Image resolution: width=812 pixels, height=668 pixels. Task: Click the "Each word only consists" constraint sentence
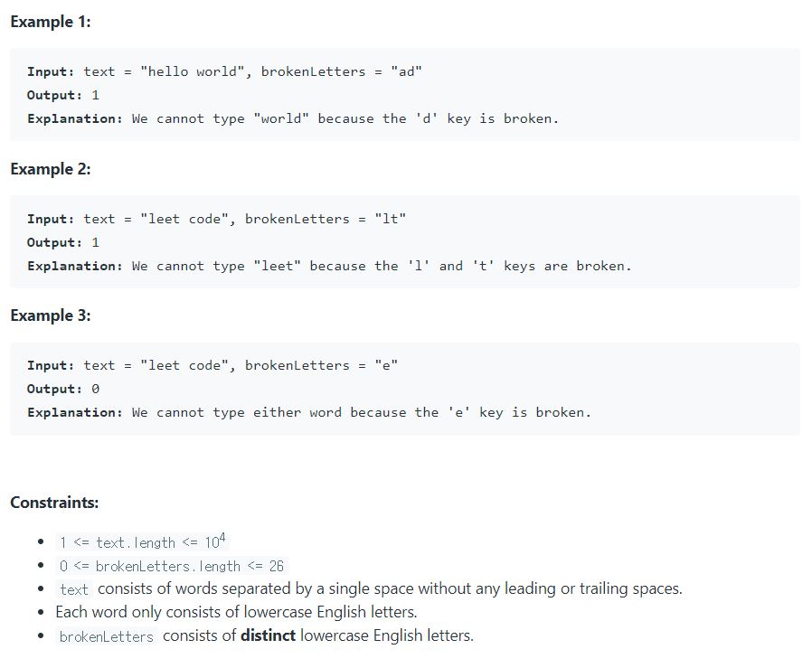tap(236, 612)
